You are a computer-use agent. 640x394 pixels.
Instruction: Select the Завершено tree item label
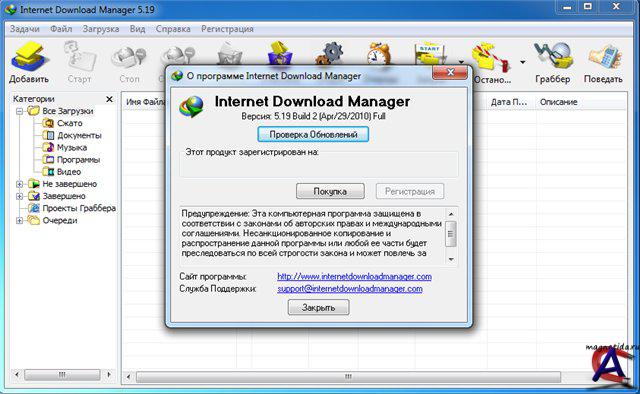pos(64,196)
